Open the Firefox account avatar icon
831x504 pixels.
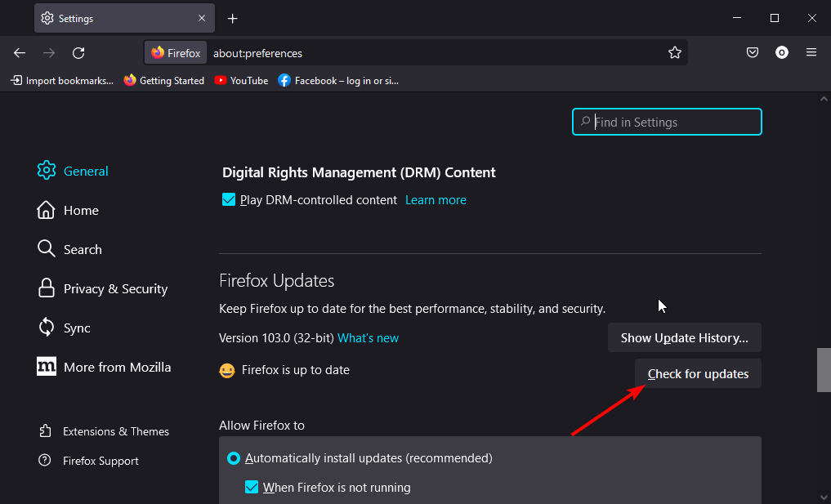tap(782, 53)
